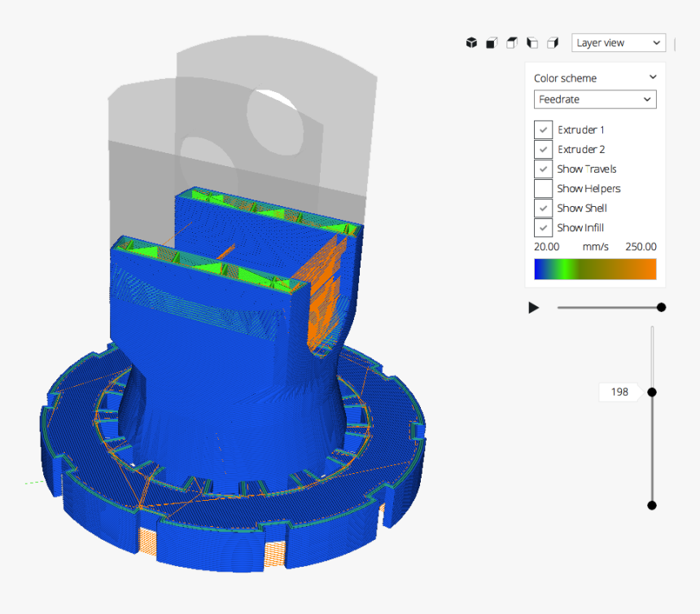The height and width of the screenshot is (614, 700).
Task: Uncheck the Show Shell checkbox
Action: (543, 208)
